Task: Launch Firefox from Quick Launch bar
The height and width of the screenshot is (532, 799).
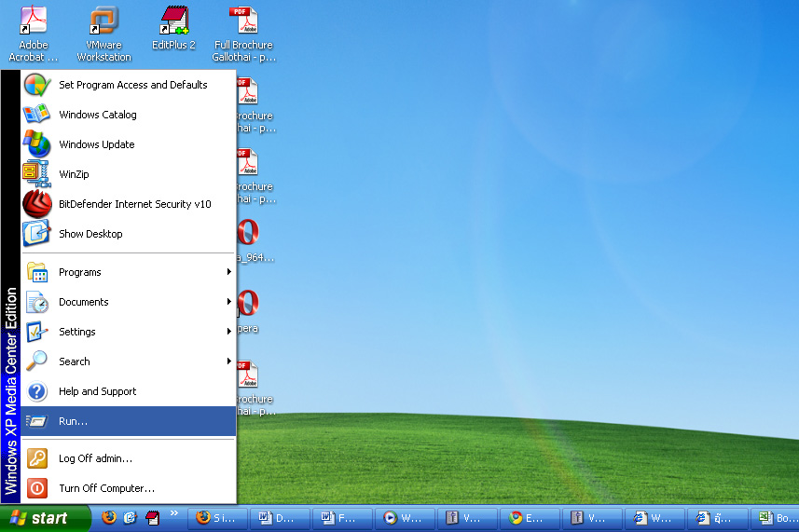Action: tap(109, 518)
